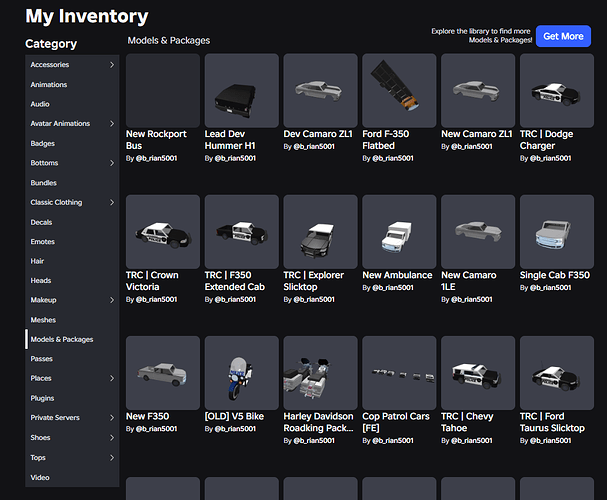Click the TRC | Ford Taurus Slicktop title

pos(552,422)
